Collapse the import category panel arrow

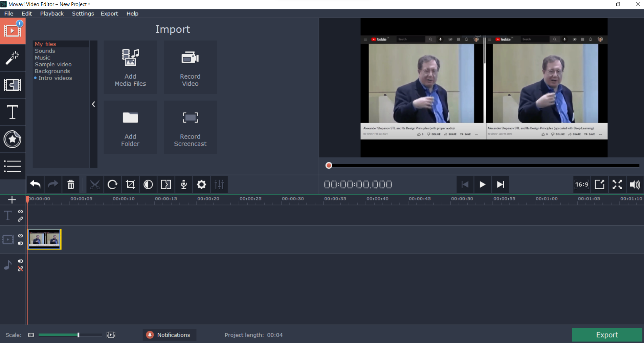click(93, 104)
